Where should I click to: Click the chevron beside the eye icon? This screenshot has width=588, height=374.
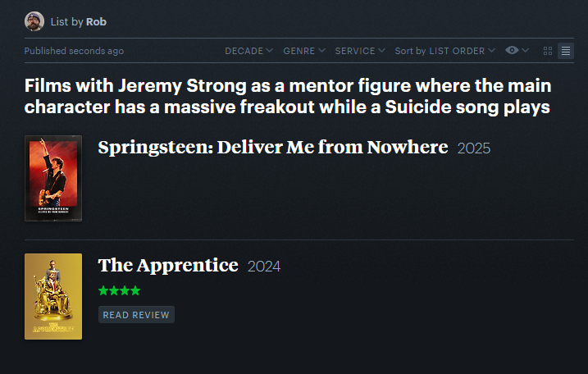click(x=526, y=51)
